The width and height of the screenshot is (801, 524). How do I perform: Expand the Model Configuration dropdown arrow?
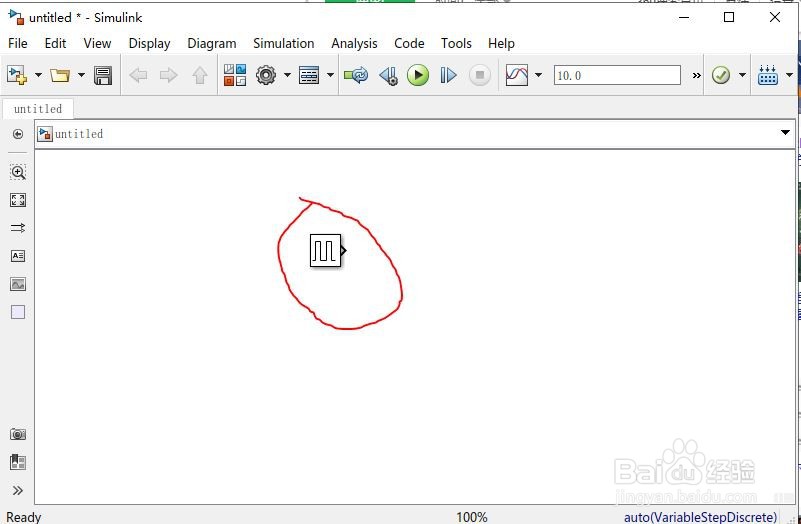click(287, 76)
